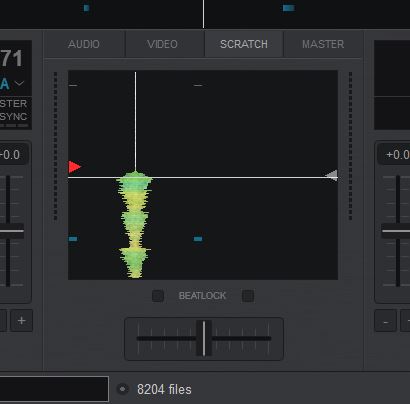Open the MASTER tab
Screen dimensions: 410x404
(x=323, y=44)
